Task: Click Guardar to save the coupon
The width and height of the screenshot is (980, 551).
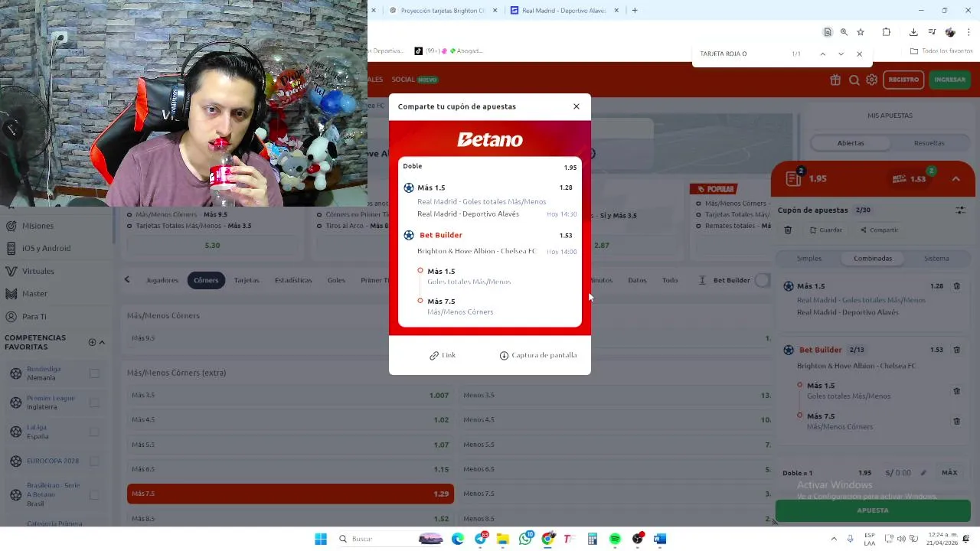Action: pos(826,230)
